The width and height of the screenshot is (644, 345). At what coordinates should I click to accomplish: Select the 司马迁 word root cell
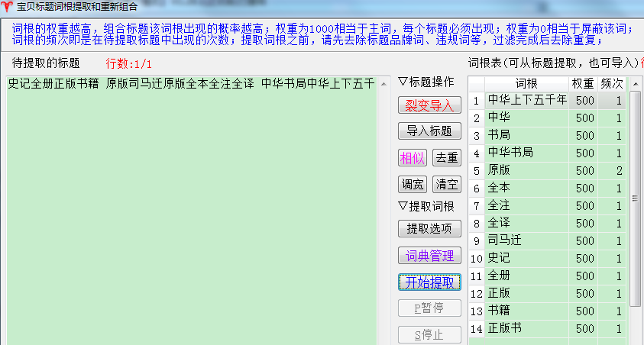526,240
